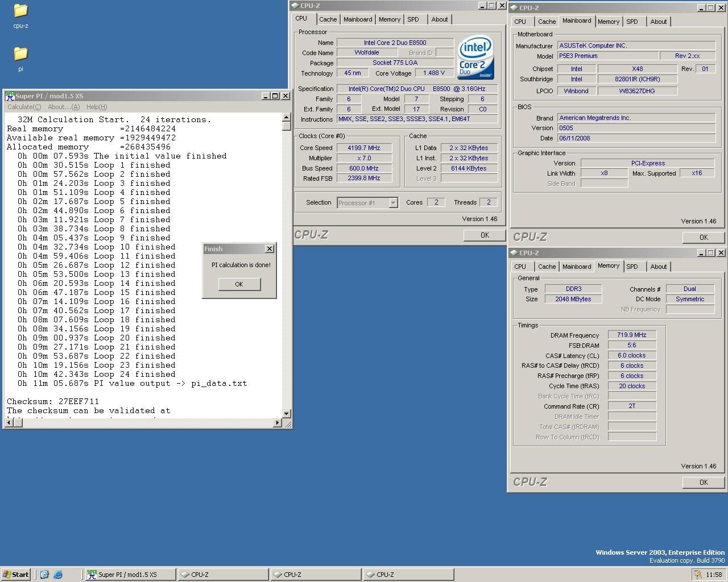728x582 pixels.
Task: Select Cache tab in Memory window
Action: pos(547,267)
